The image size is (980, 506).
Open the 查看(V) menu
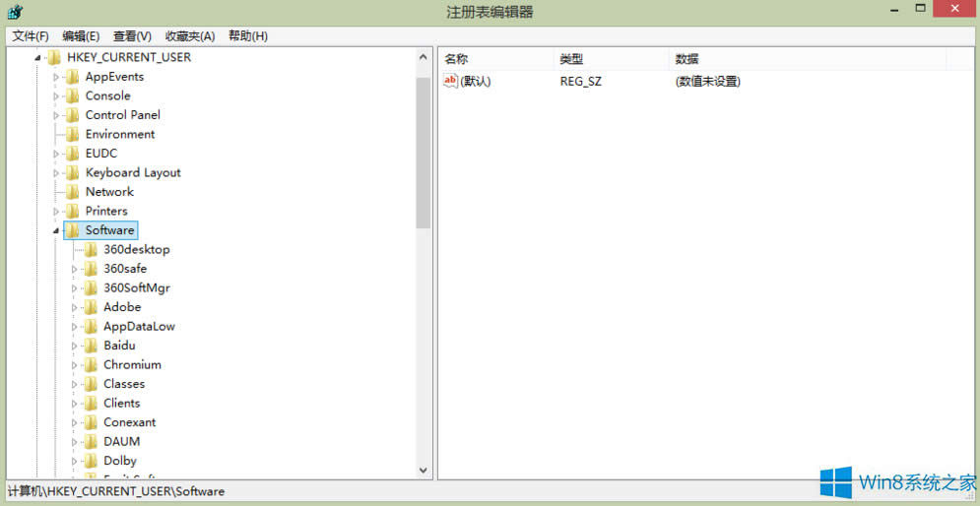pyautogui.click(x=132, y=36)
